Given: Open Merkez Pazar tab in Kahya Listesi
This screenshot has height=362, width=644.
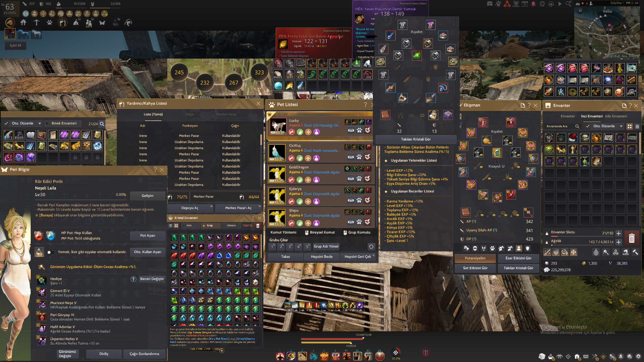Looking at the screenshot, I should (x=226, y=114).
